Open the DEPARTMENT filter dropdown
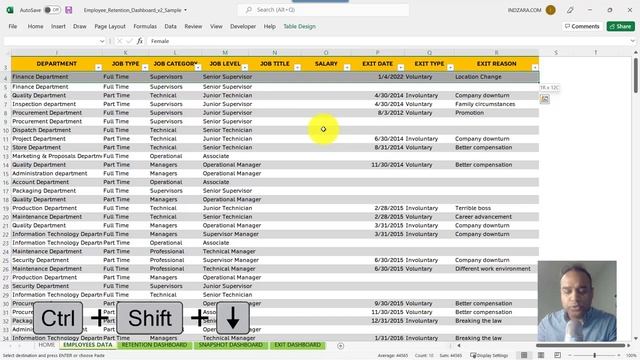 point(98,67)
